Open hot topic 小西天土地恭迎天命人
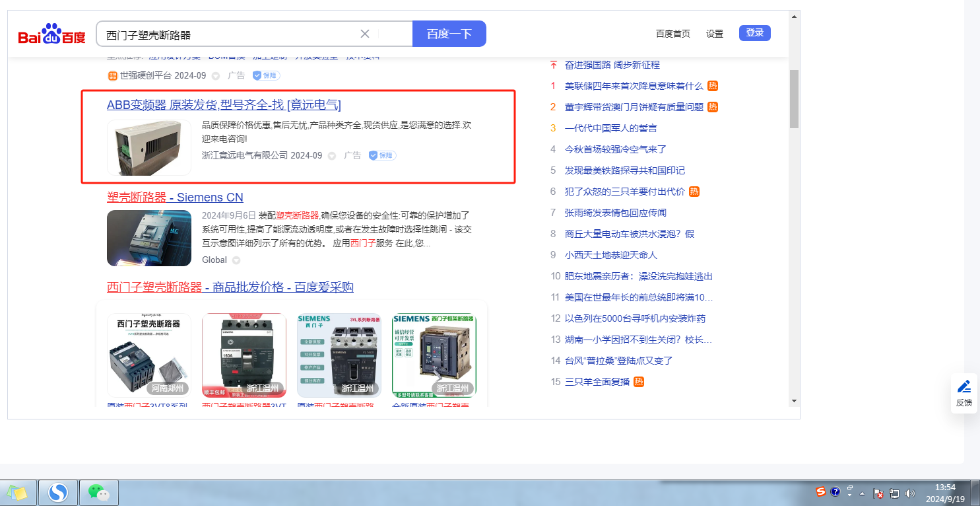The image size is (980, 506). (611, 255)
